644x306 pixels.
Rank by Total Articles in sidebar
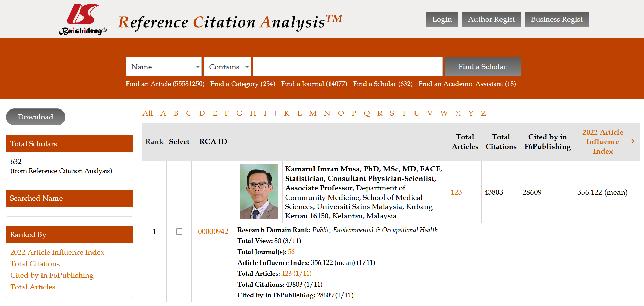[x=33, y=287]
